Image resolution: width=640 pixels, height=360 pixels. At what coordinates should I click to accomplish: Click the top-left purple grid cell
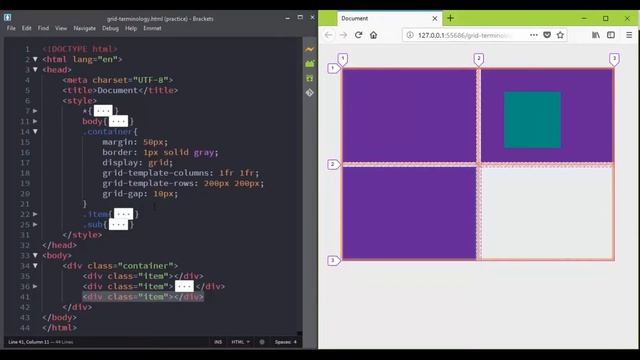[409, 116]
